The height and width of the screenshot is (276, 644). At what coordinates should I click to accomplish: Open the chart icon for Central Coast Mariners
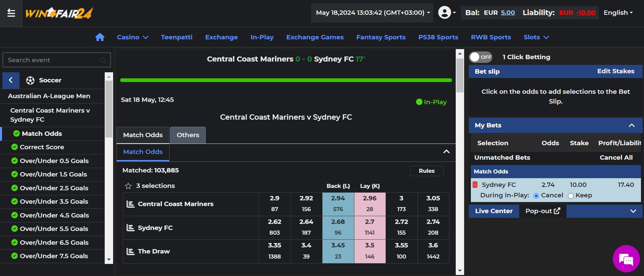click(130, 204)
